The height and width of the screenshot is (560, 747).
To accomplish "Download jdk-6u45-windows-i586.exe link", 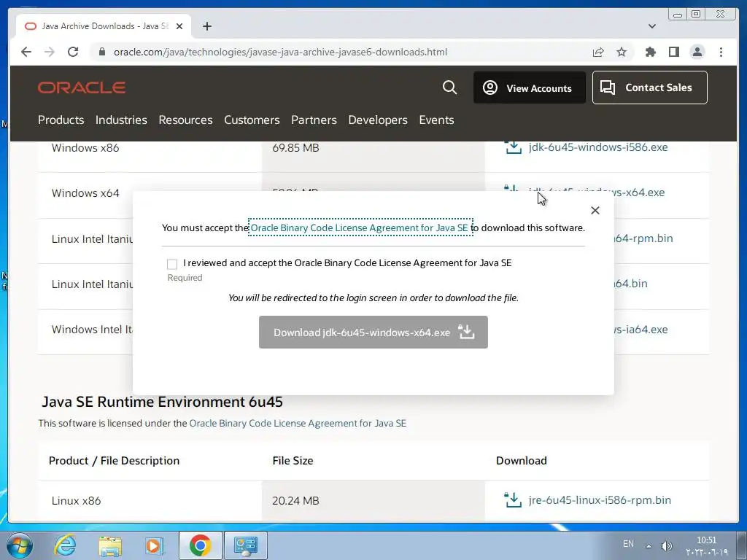I will (598, 147).
